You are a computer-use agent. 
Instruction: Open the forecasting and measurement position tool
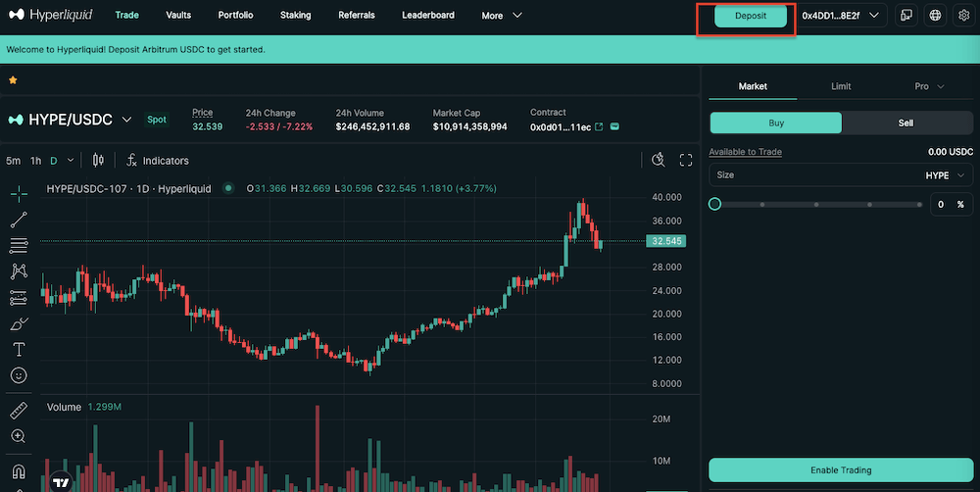19,298
